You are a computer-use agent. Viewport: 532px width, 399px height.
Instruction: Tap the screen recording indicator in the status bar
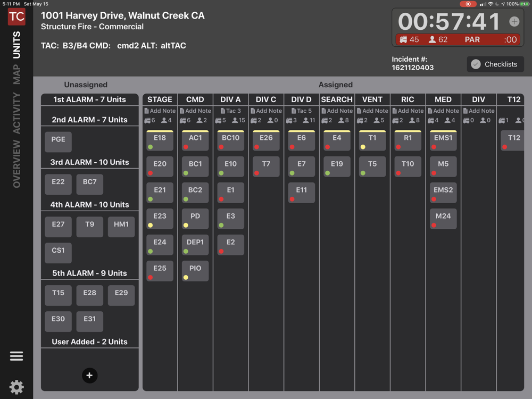tap(468, 4)
